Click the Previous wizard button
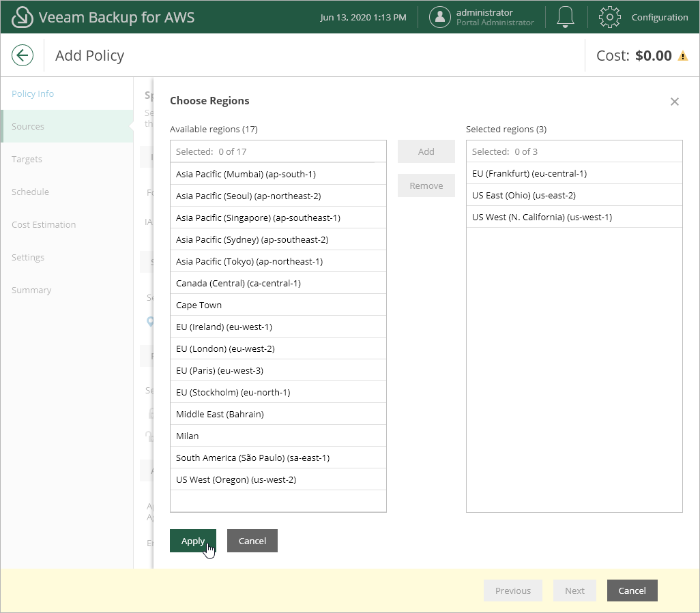Viewport: 700px width, 613px height. pos(512,590)
